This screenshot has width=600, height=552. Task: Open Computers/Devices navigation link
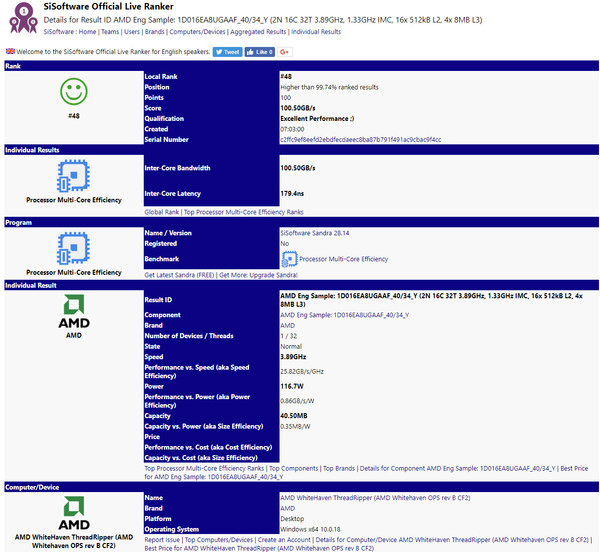tap(197, 32)
